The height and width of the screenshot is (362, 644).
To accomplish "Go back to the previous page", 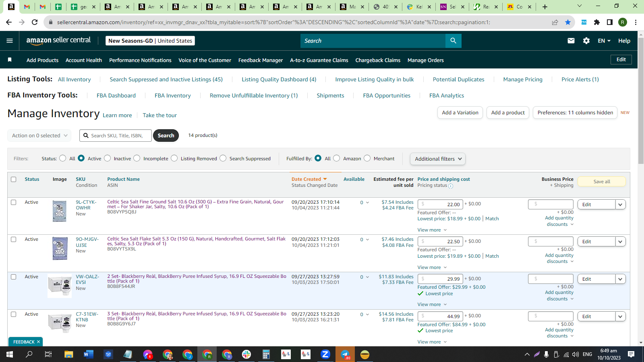I will click(9, 22).
